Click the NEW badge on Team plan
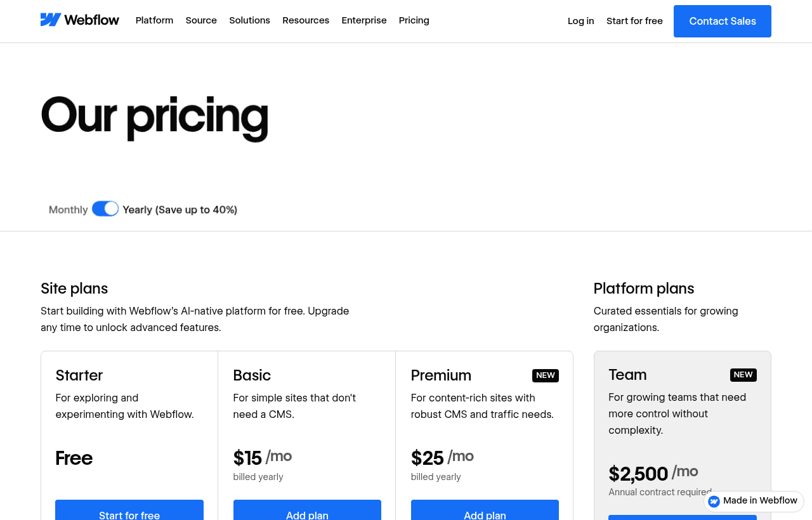Viewport: 812px width, 520px height. pyautogui.click(x=743, y=375)
